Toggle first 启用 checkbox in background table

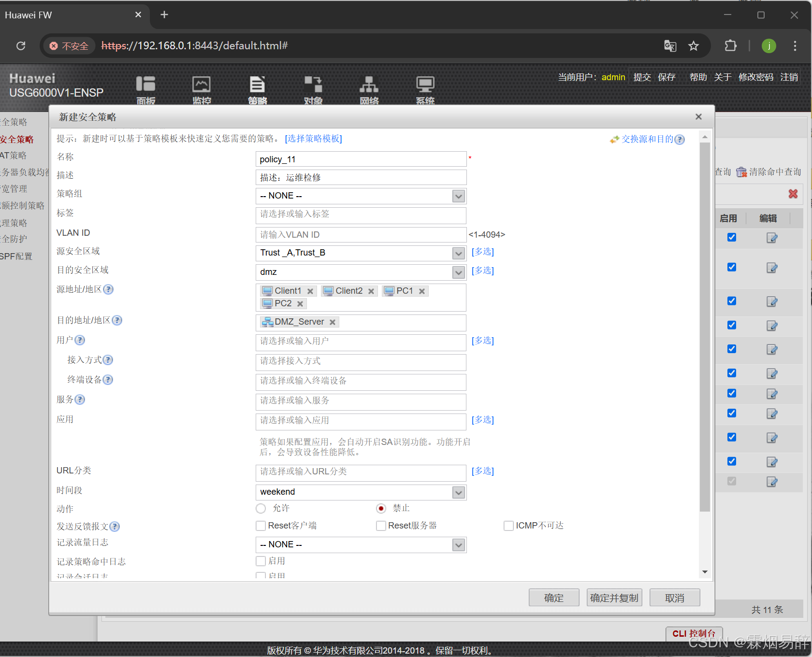click(732, 237)
